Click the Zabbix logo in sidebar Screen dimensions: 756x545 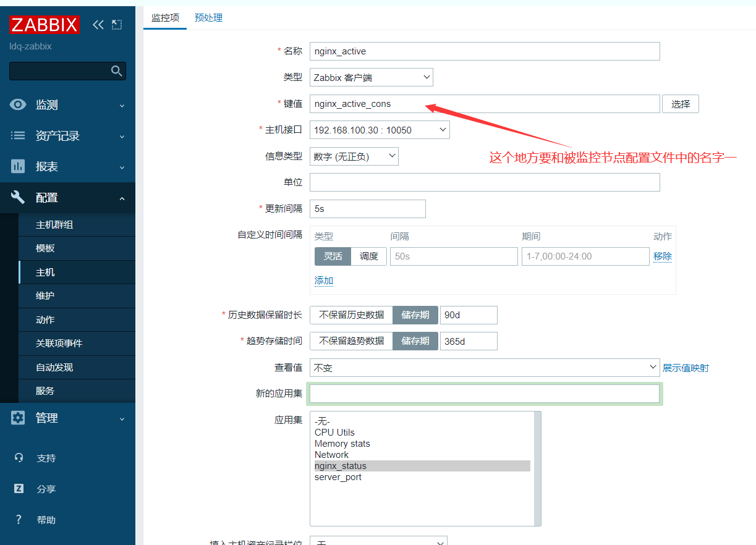tap(44, 25)
